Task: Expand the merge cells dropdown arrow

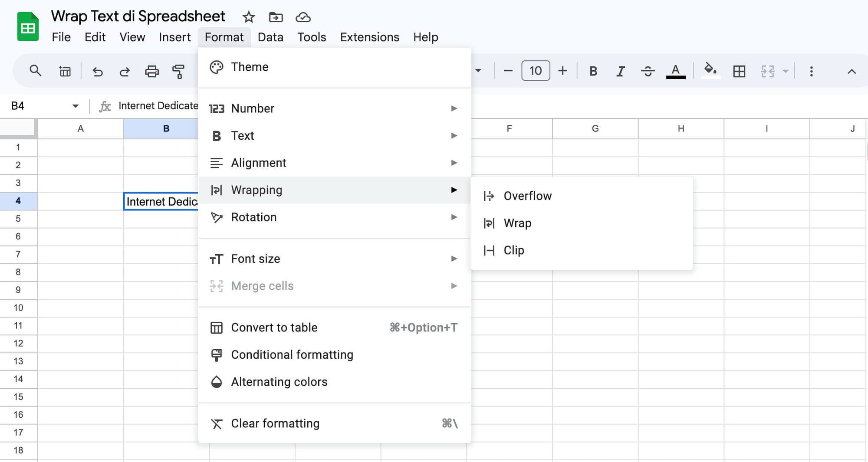Action: point(785,71)
